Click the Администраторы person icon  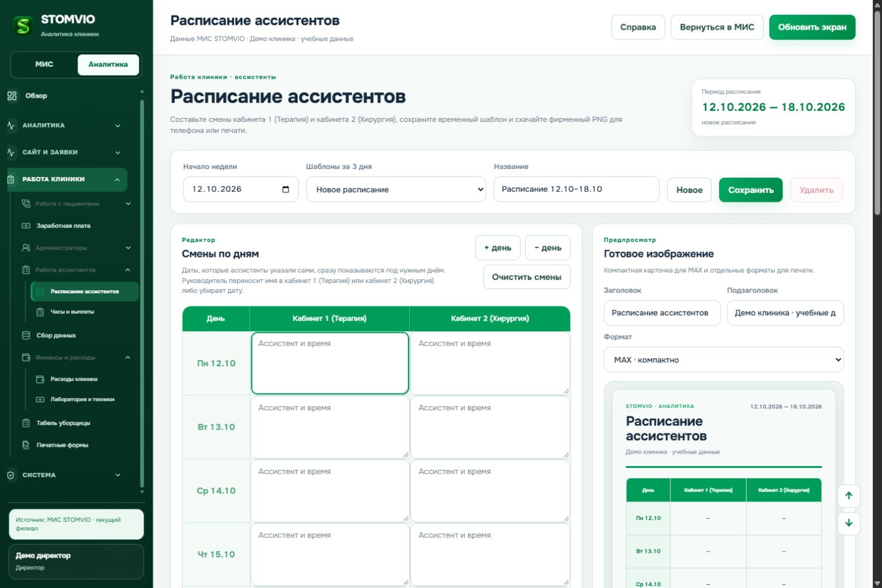(26, 248)
